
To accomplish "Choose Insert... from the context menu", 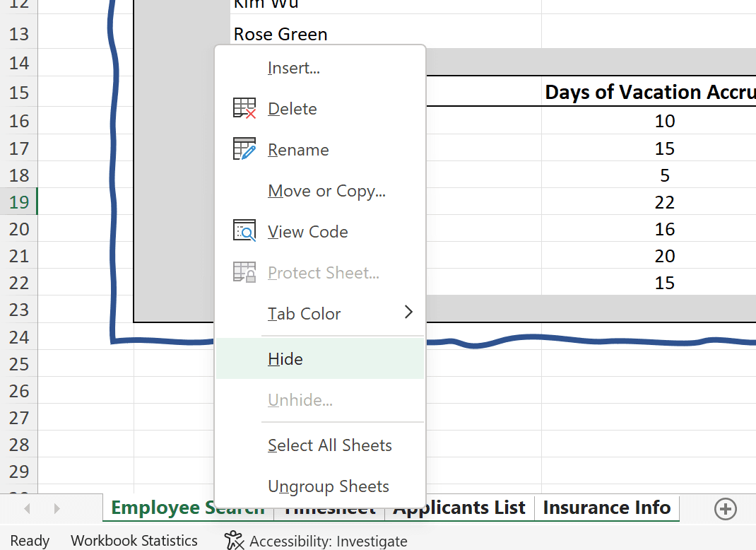I will point(294,68).
